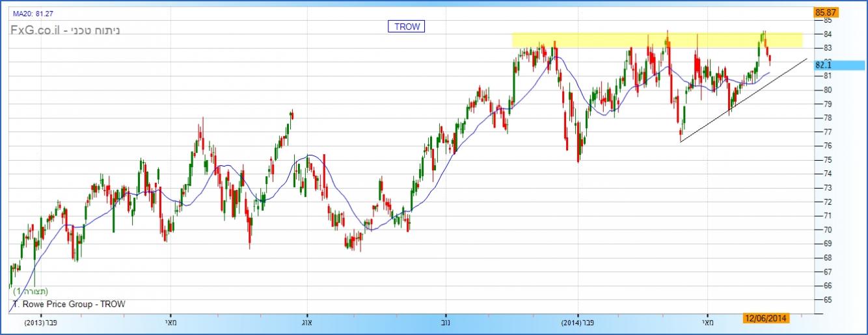
Task: Click the T. Rowe Price Group - TROW title
Action: pyautogui.click(x=68, y=304)
